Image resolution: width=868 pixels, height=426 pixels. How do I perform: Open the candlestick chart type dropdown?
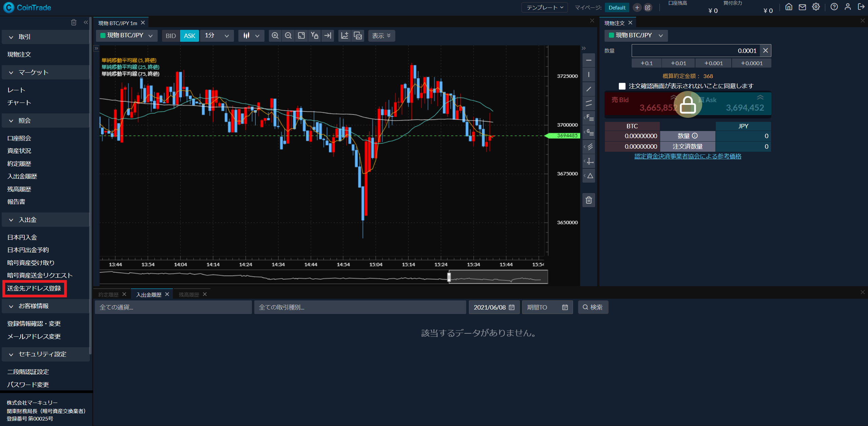[x=251, y=36]
